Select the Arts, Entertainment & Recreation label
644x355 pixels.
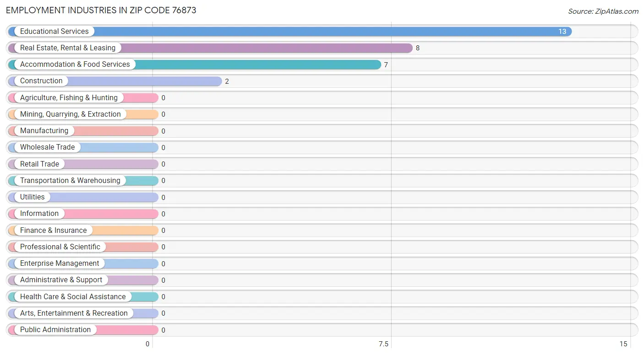(74, 313)
